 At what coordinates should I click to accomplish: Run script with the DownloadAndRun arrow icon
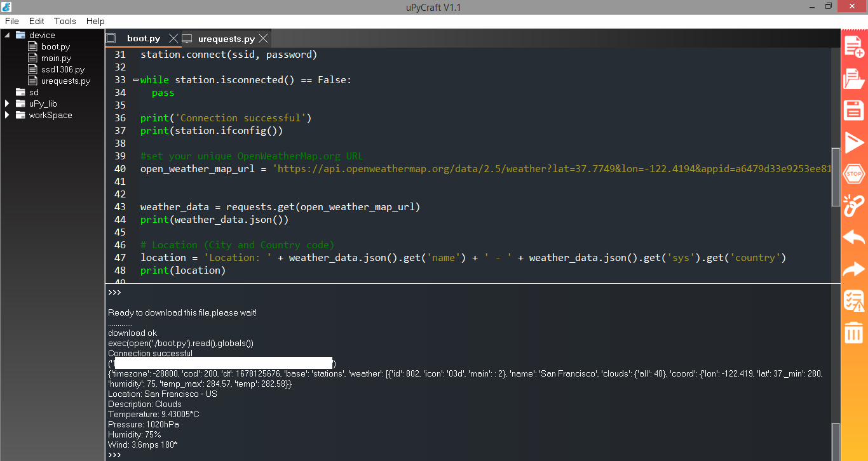point(853,142)
